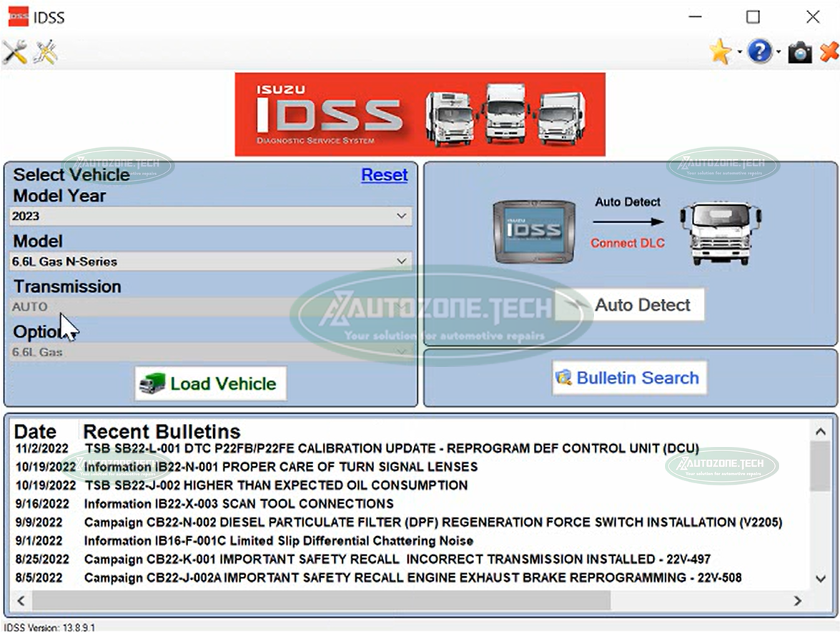The height and width of the screenshot is (632, 840).
Task: Open the yellow star favorites icon
Action: tap(720, 51)
